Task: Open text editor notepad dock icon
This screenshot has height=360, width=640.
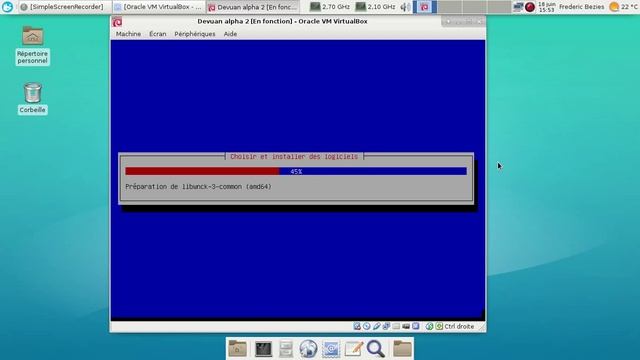Action: [x=353, y=349]
